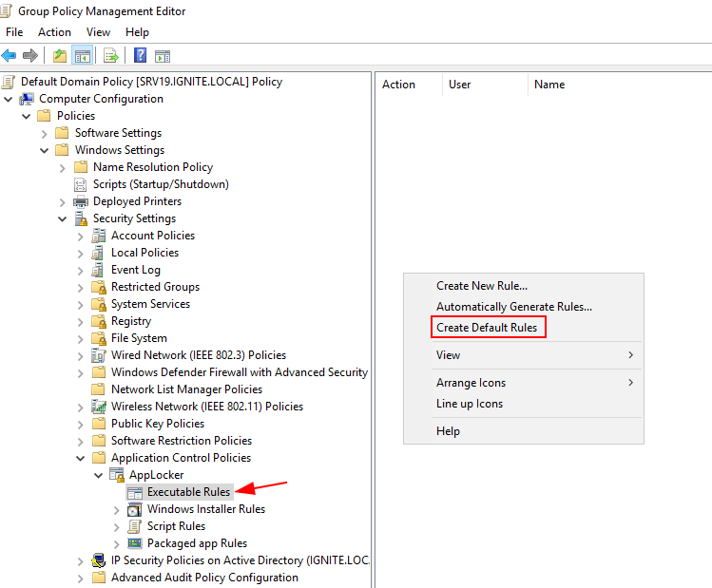Viewport: 712px width, 588px height.
Task: Open the Arrange Icons submenu
Action: pyautogui.click(x=523, y=383)
